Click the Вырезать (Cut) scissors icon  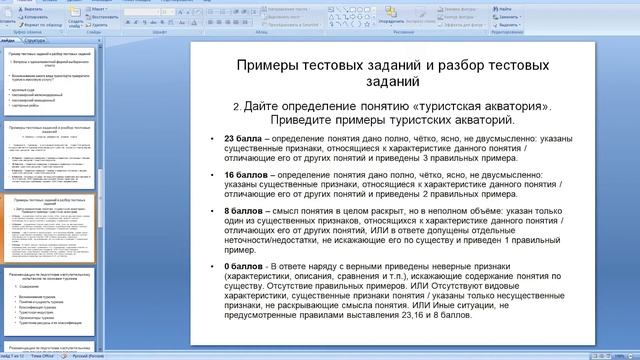[20, 9]
